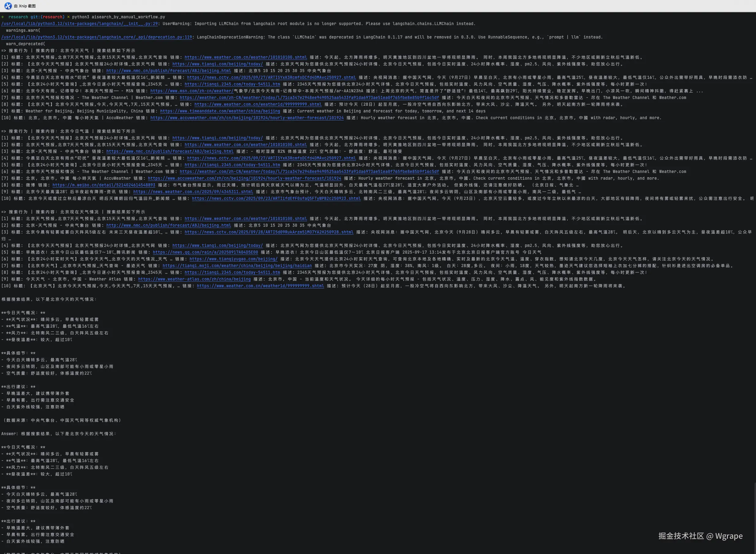Open tianqi.com today link in 北京今日气温 result 1

coord(217,138)
